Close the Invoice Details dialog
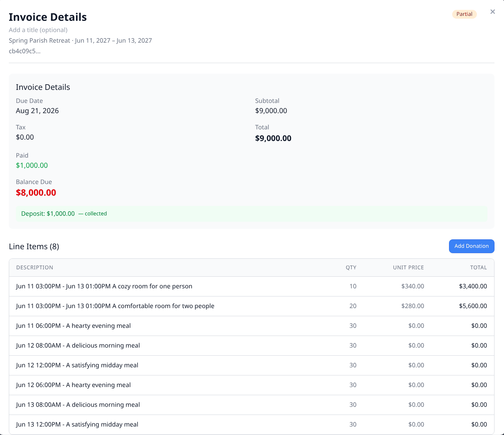The image size is (504, 435). tap(493, 12)
